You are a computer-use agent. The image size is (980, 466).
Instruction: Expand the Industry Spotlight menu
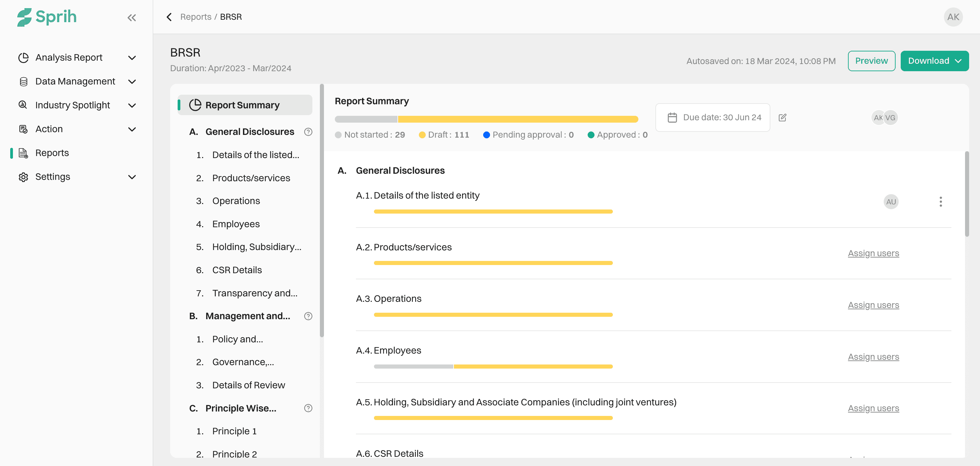point(132,106)
